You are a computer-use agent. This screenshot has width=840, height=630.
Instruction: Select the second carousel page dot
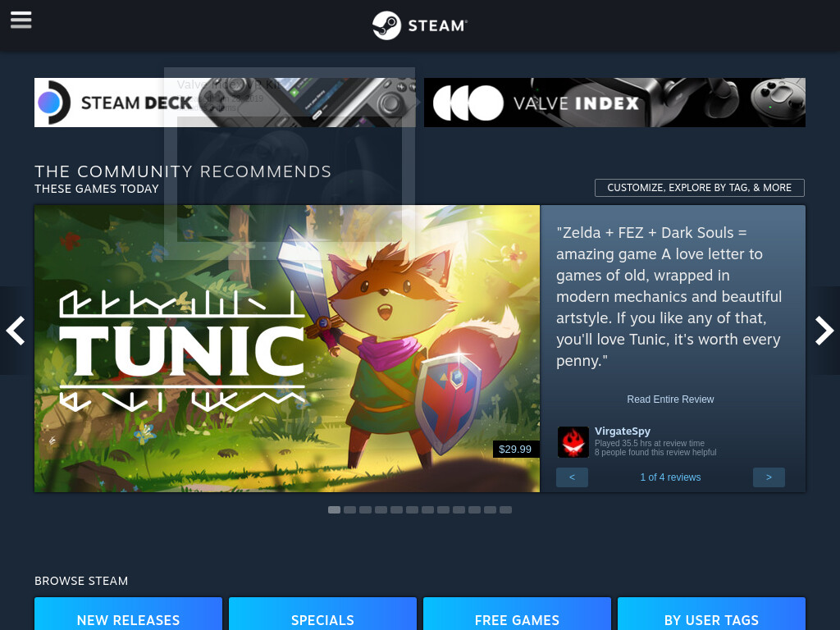[349, 510]
